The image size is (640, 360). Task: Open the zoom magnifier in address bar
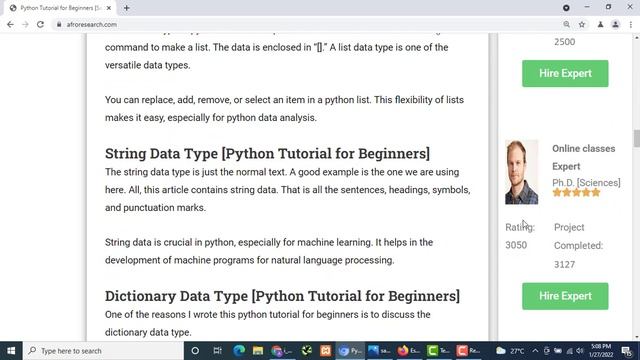coord(567,24)
